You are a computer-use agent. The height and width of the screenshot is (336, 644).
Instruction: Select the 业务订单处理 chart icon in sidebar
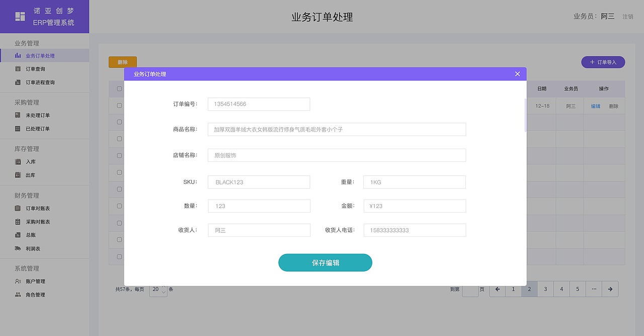click(x=18, y=55)
